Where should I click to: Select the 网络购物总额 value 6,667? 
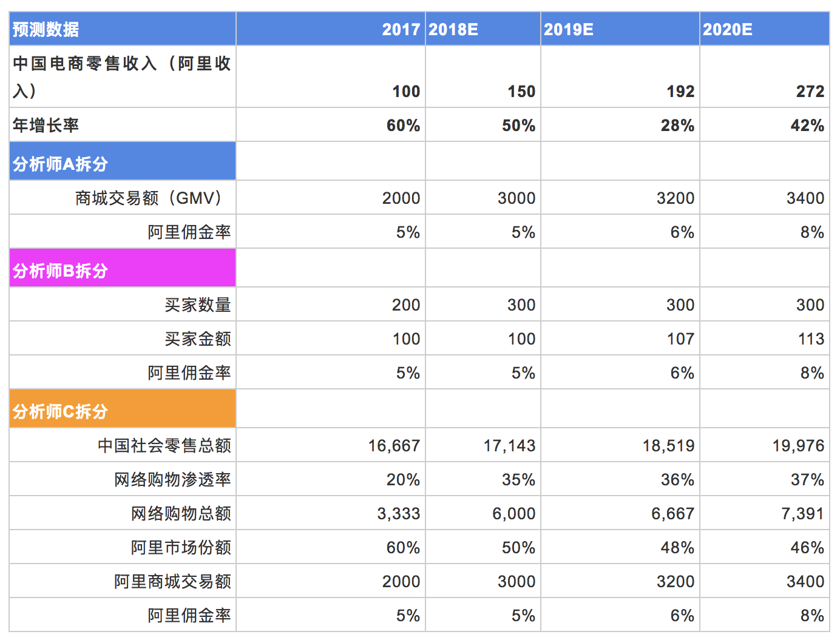[673, 514]
